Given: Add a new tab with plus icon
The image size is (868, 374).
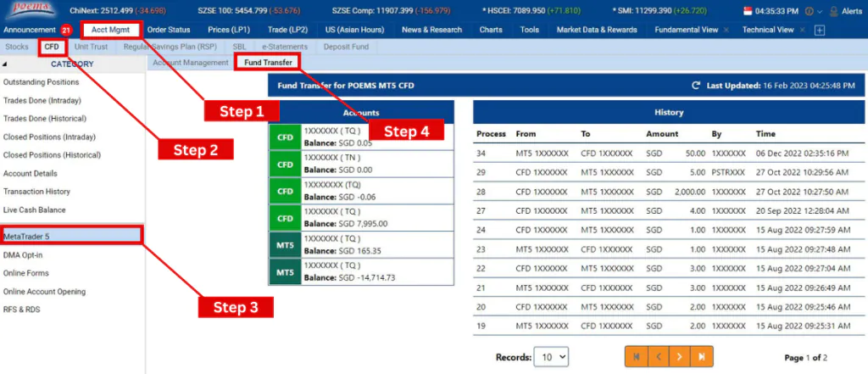Looking at the screenshot, I should [x=819, y=30].
